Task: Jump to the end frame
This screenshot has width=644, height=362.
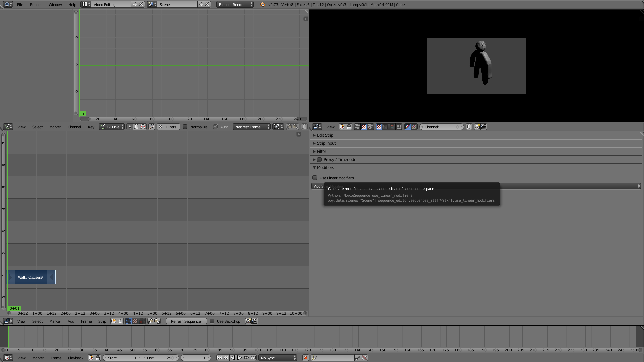Action: tap(253, 358)
